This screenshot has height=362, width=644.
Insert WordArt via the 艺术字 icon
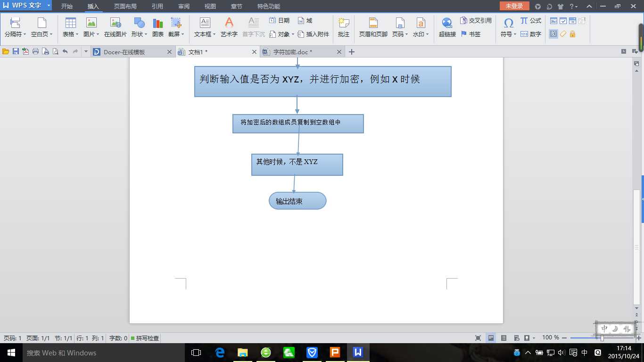pos(229,26)
